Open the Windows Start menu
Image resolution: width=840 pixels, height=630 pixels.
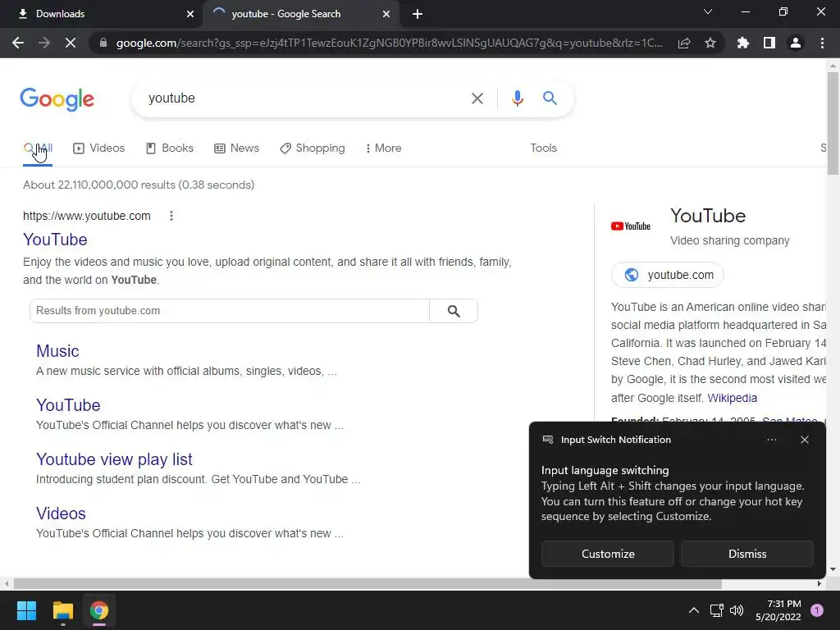tap(26, 610)
